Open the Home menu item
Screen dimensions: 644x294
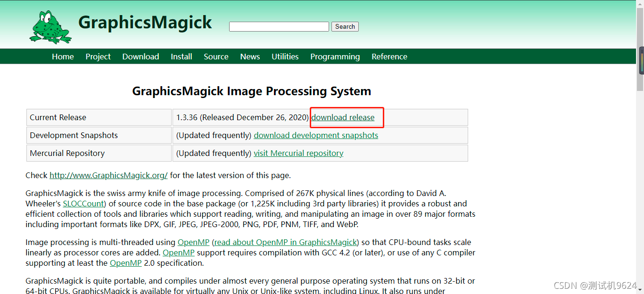point(63,57)
